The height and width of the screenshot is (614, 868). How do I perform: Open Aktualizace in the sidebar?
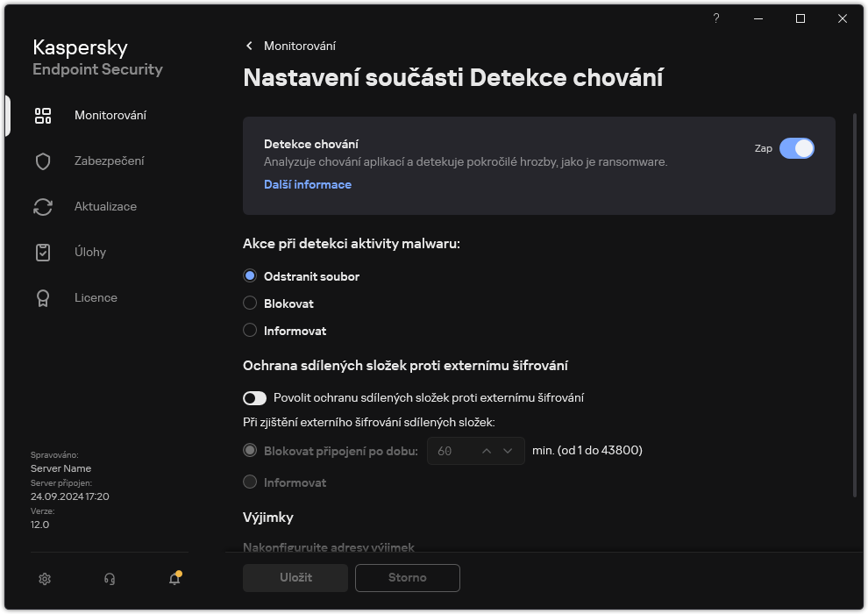[x=42, y=206]
